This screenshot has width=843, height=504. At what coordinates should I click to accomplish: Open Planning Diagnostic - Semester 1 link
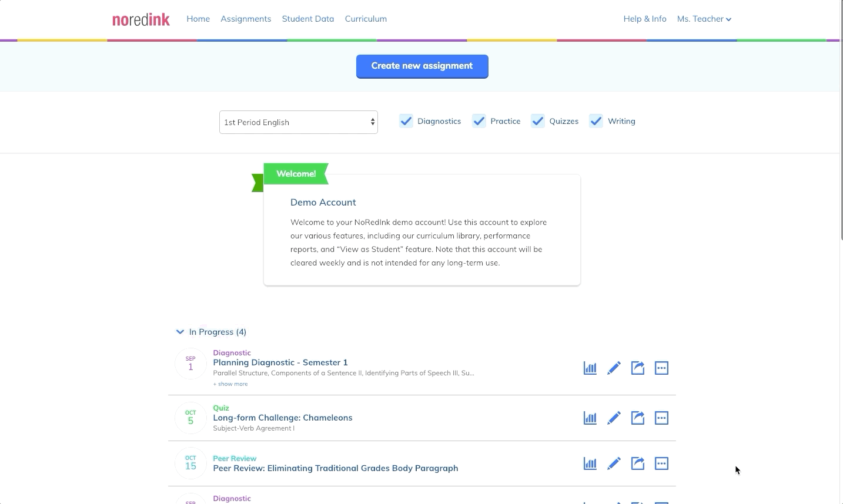click(x=280, y=362)
